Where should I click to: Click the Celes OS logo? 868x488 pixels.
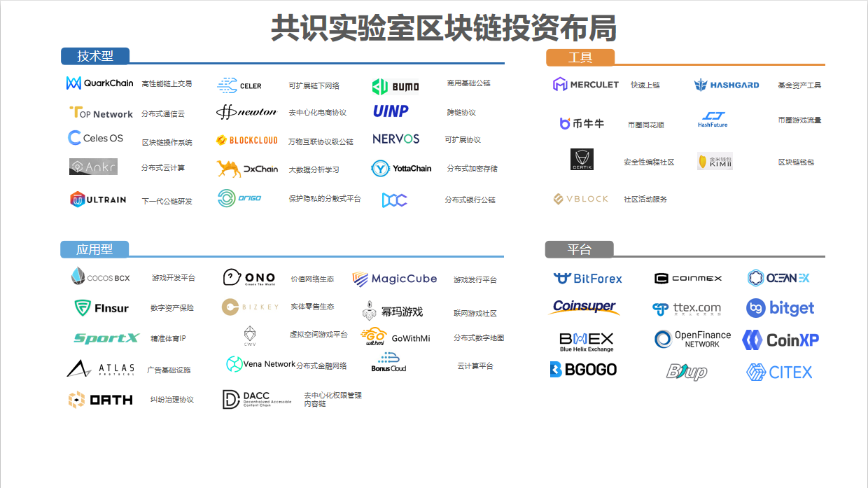(95, 138)
